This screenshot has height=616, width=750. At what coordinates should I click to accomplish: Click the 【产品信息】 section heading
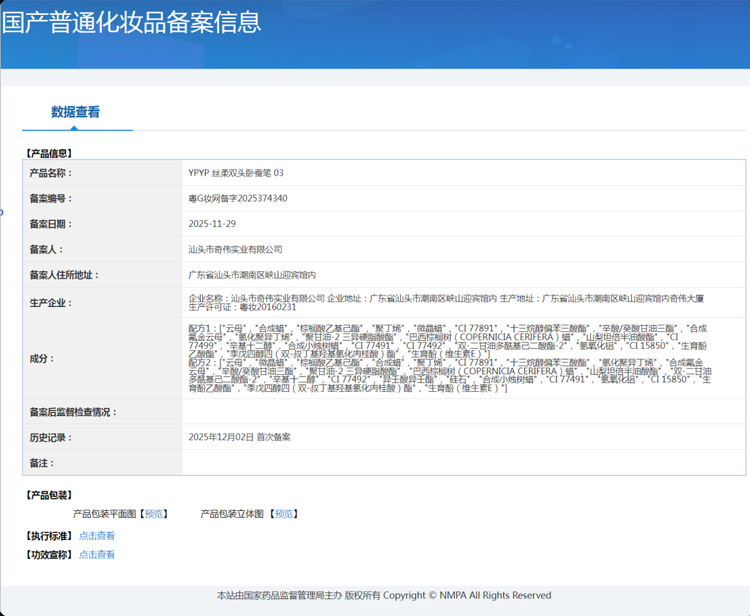49,154
